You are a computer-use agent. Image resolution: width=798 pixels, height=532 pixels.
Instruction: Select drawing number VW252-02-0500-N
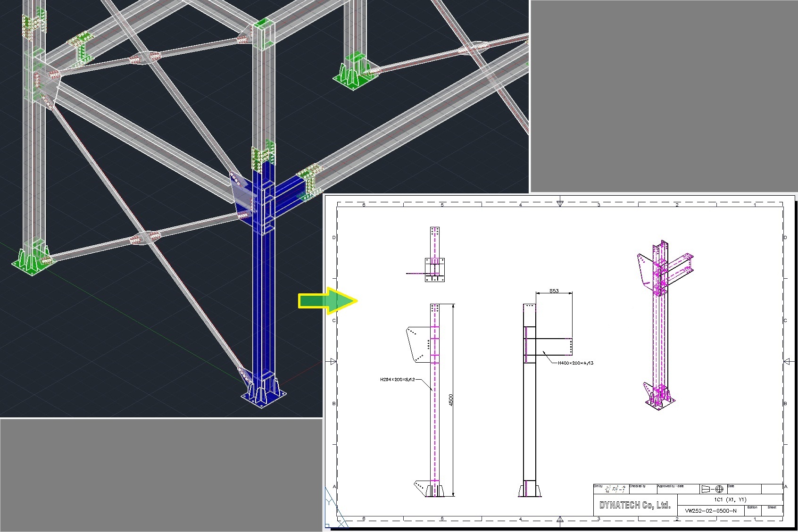tap(710, 511)
